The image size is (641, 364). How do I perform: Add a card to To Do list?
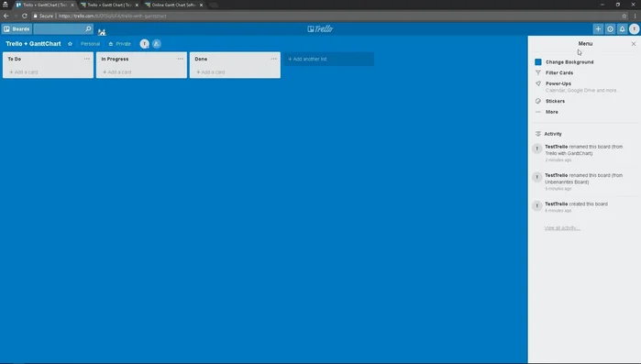pos(24,72)
